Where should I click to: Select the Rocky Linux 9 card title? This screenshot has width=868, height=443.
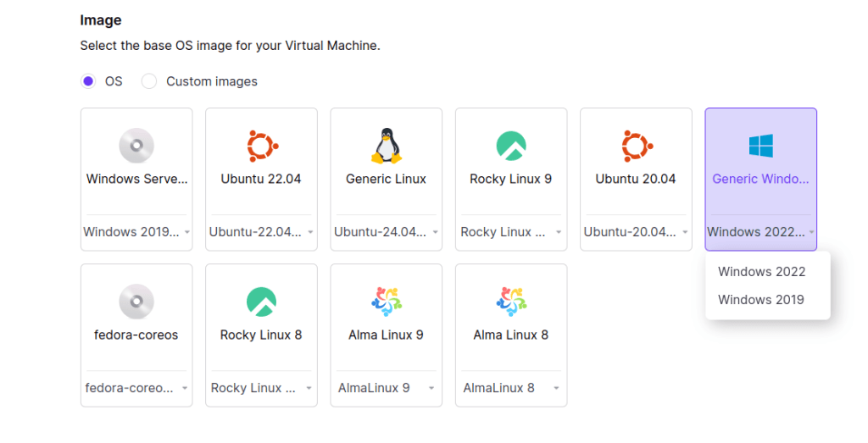[510, 180]
